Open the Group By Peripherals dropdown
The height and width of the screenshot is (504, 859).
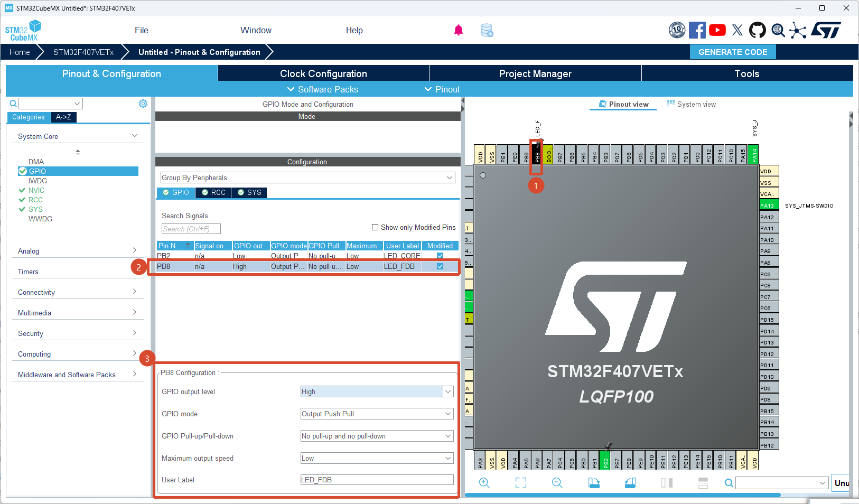pyautogui.click(x=307, y=178)
